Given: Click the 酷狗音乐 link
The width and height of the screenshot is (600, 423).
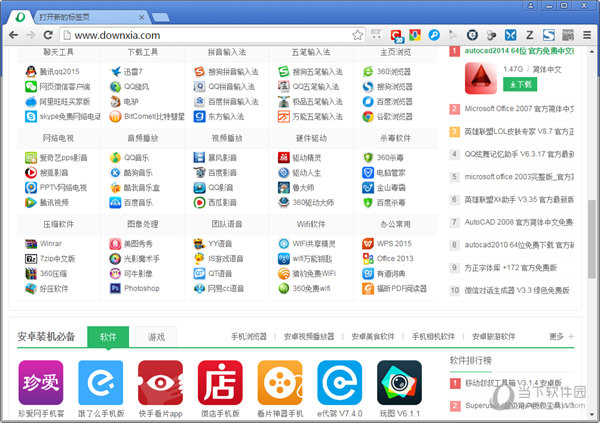Looking at the screenshot, I should tap(138, 173).
